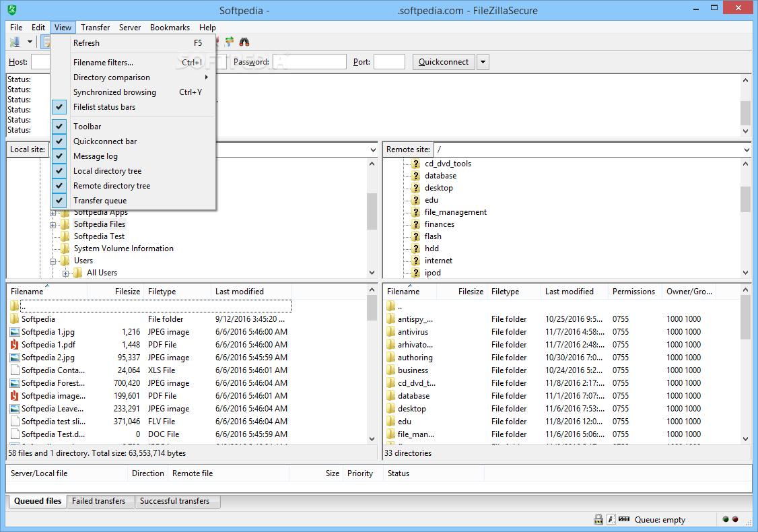Click the synchronized browsing arrows toolbar icon
Screen dimensions: 758x532
(x=229, y=42)
